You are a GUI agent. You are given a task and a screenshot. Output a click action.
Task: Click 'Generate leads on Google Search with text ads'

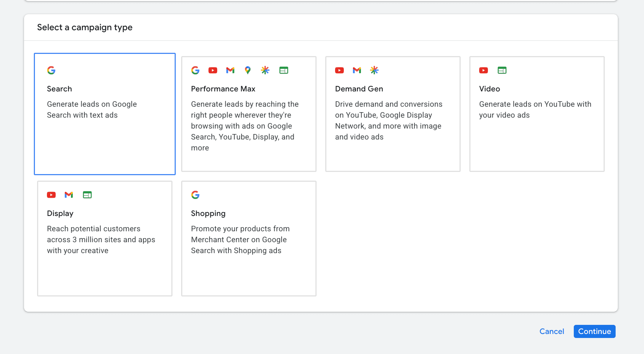click(92, 110)
